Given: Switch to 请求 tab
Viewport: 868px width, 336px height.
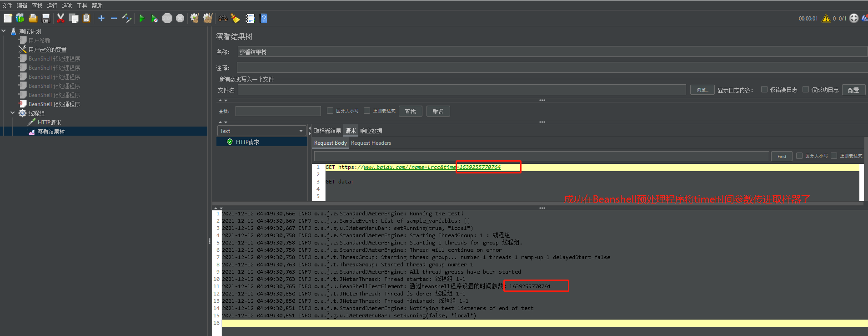Looking at the screenshot, I should [x=351, y=131].
